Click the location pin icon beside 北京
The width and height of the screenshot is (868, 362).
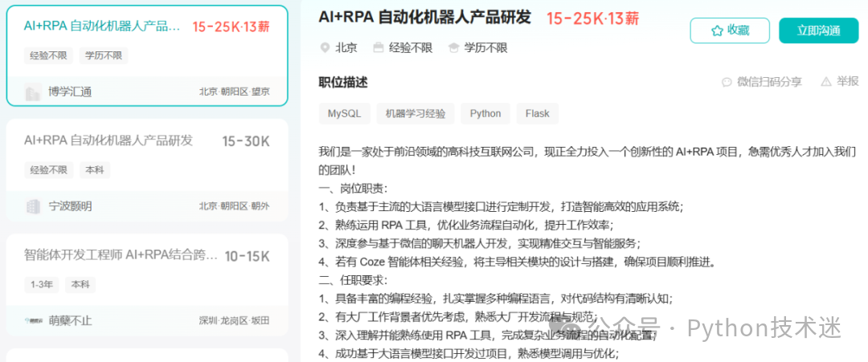click(x=325, y=48)
